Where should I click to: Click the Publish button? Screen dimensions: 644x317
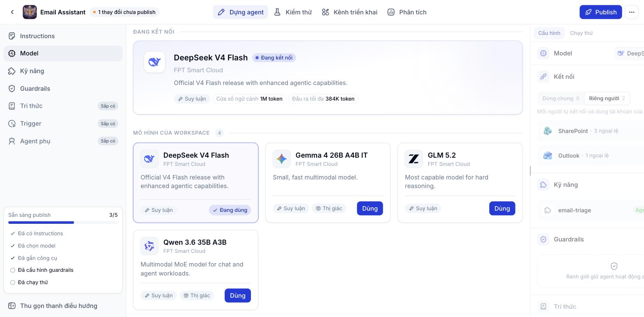600,12
